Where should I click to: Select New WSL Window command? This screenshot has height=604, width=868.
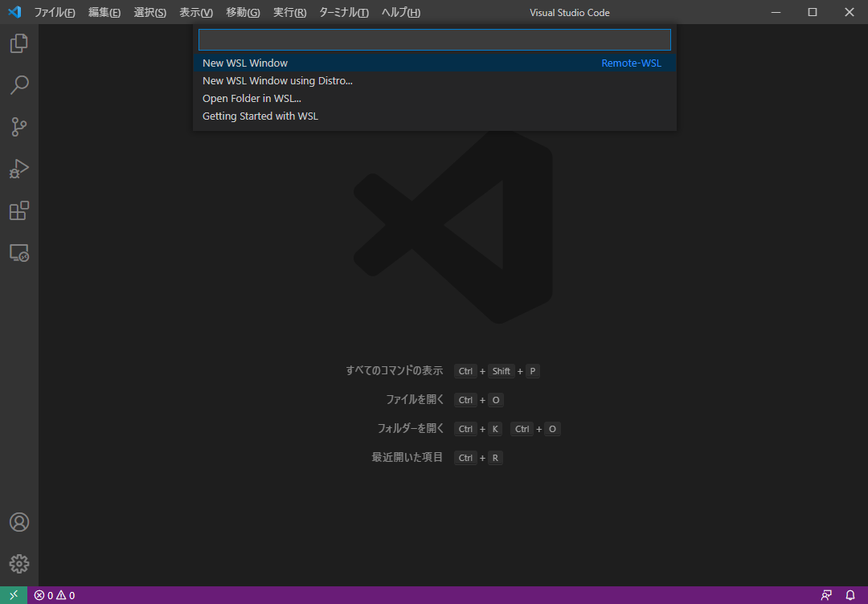pyautogui.click(x=435, y=63)
